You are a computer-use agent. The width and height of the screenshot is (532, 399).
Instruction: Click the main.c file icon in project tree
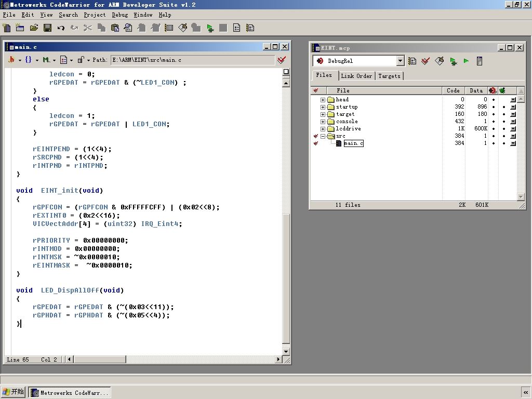(338, 143)
